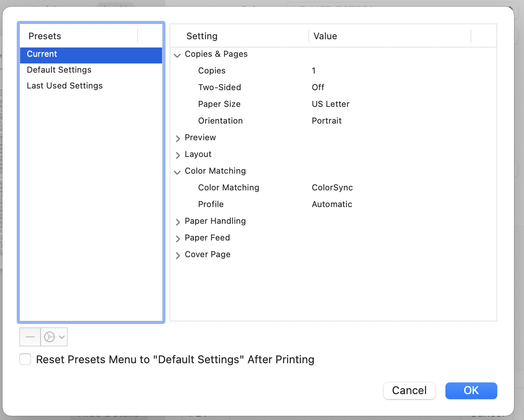
Task: Collapse the Copies & Pages section
Action: point(178,55)
